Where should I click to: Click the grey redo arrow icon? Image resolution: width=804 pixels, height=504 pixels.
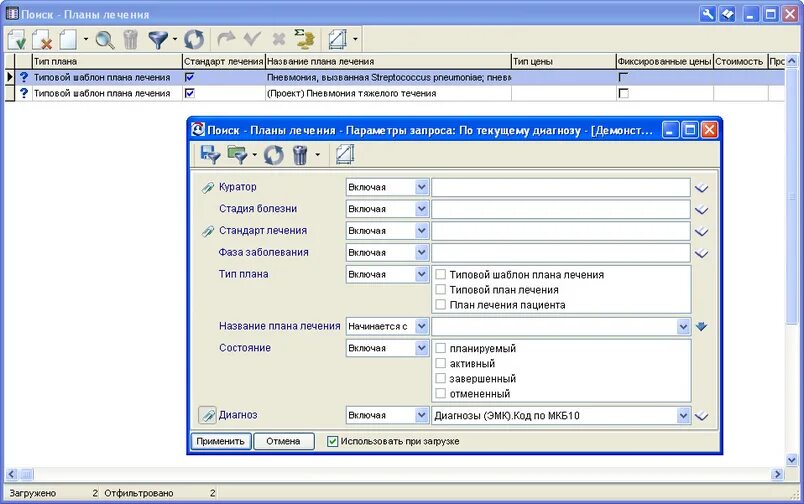point(226,38)
